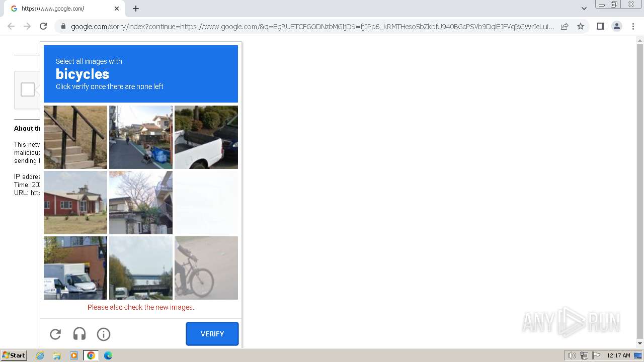Image resolution: width=644 pixels, height=362 pixels.
Task: Go back in browser history
Action: coord(11,26)
